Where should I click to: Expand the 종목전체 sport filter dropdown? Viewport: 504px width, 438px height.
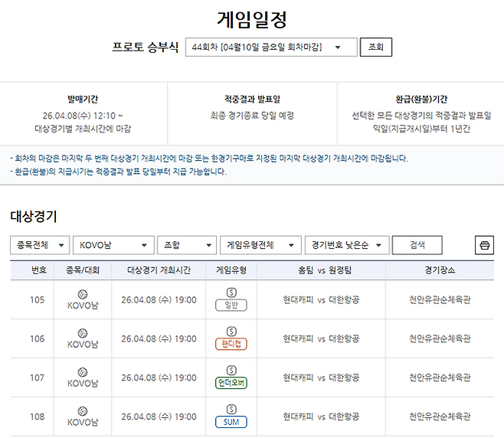click(x=40, y=245)
